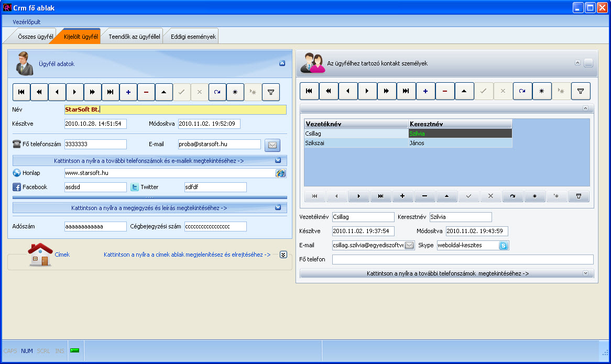Select Kijelölt ügyfél tab

tap(81, 37)
